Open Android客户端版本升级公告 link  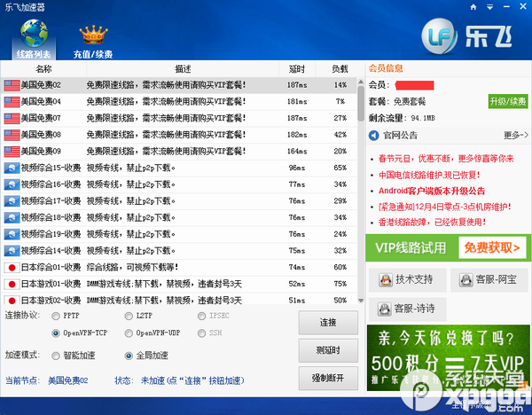click(432, 191)
